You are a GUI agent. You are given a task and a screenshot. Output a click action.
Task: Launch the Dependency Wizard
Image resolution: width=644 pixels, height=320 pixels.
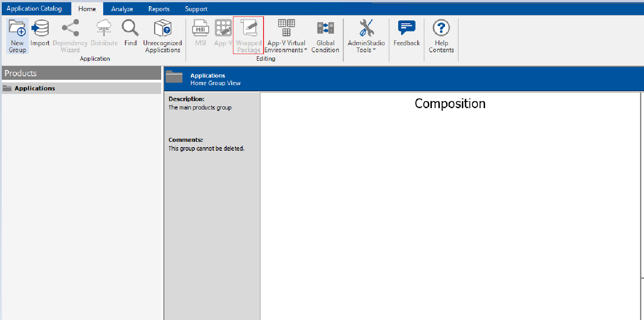coord(70,29)
